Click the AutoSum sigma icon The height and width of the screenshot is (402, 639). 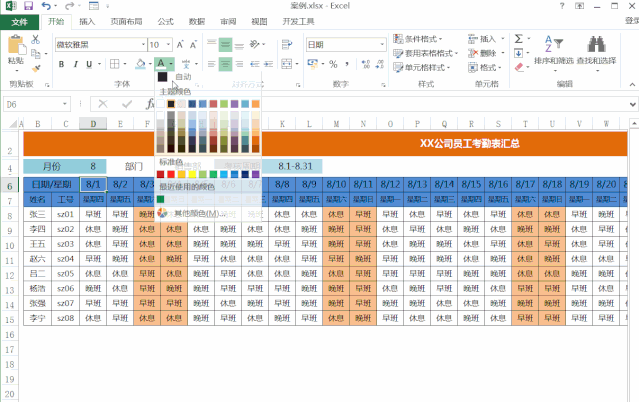pyautogui.click(x=518, y=39)
